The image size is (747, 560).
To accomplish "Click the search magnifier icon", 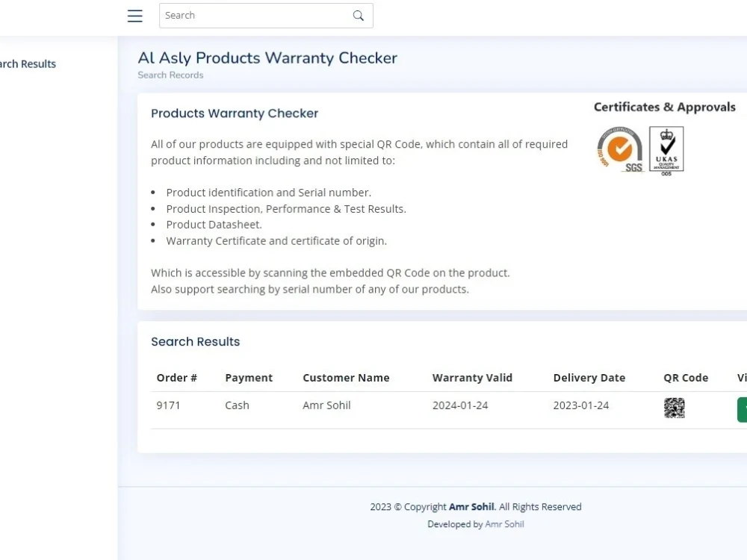I will 358,15.
